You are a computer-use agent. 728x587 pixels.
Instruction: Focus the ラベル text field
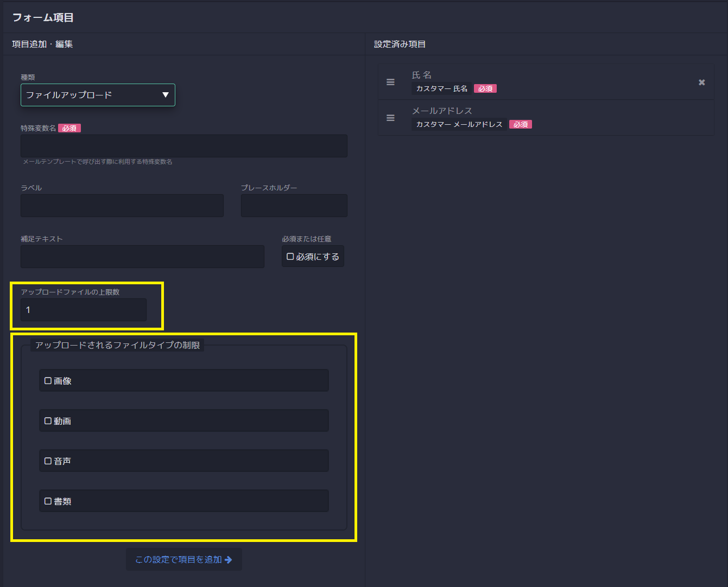click(x=122, y=206)
